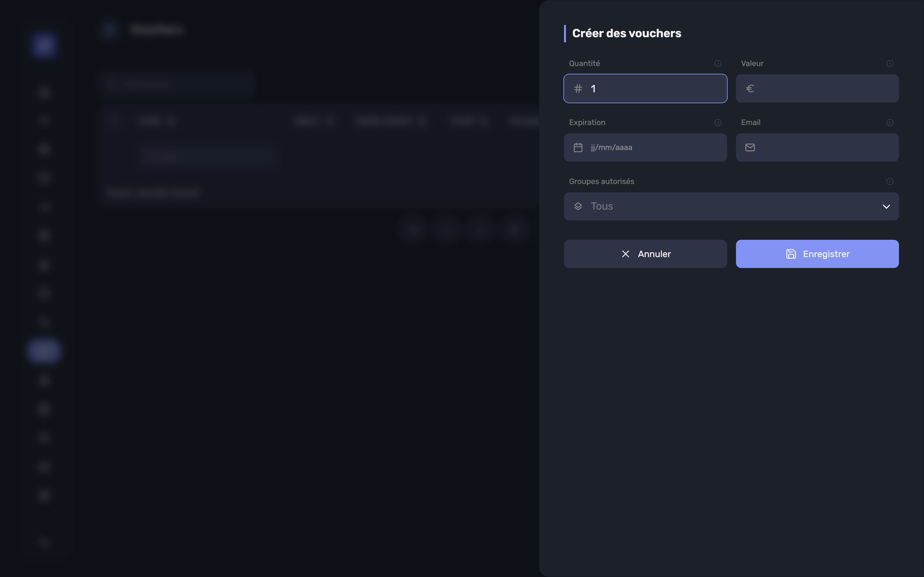Focus the Quantité input field
The image size is (924, 577).
(x=645, y=88)
